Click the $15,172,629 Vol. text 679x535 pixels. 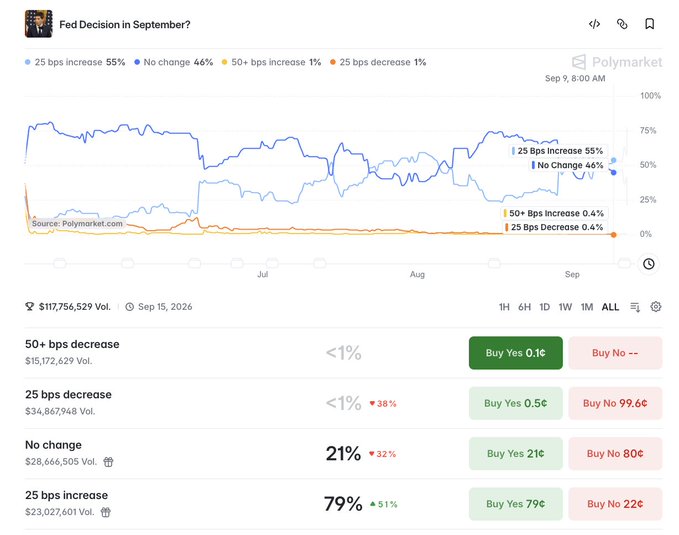58,361
